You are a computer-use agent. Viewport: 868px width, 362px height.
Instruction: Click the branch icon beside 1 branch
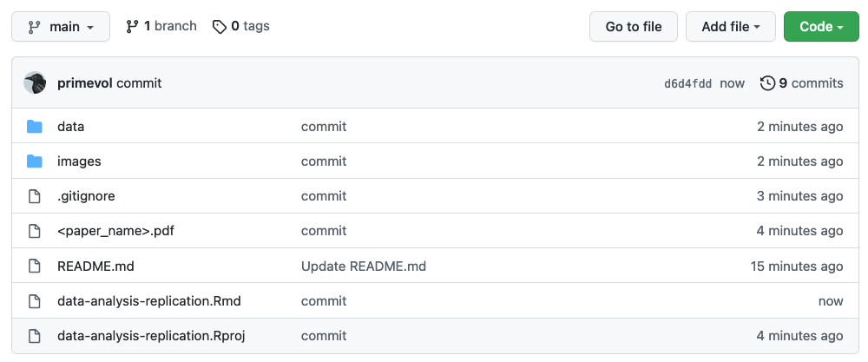pyautogui.click(x=133, y=26)
